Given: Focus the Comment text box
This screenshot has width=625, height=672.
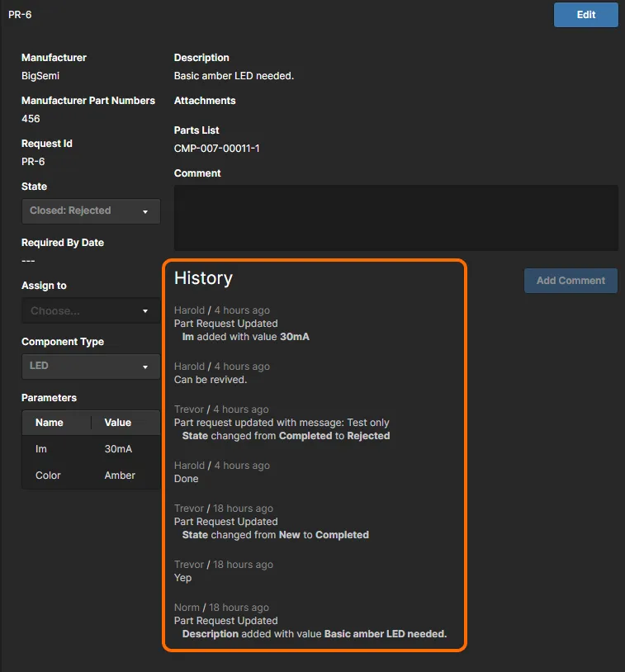Looking at the screenshot, I should point(395,217).
